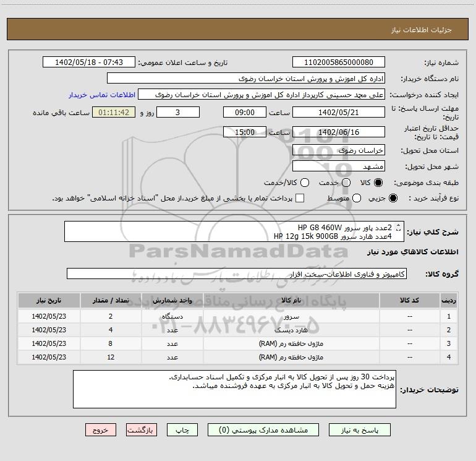Click the 'جزئیات اطلاعات نیاز' header title

point(421,30)
